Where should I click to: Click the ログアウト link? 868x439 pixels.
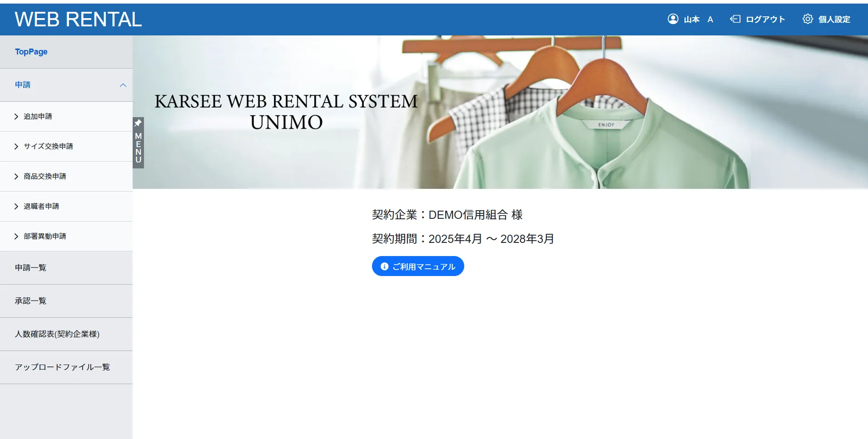[x=765, y=19]
